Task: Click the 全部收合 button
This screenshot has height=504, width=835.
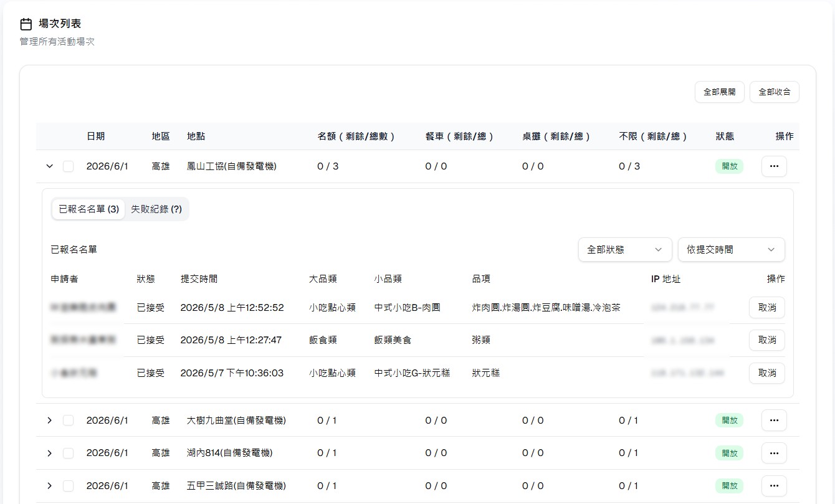Action: pyautogui.click(x=775, y=92)
